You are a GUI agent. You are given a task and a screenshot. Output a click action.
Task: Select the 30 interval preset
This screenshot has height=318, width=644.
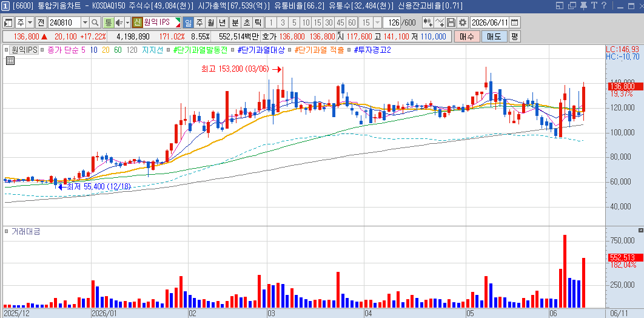(329, 22)
